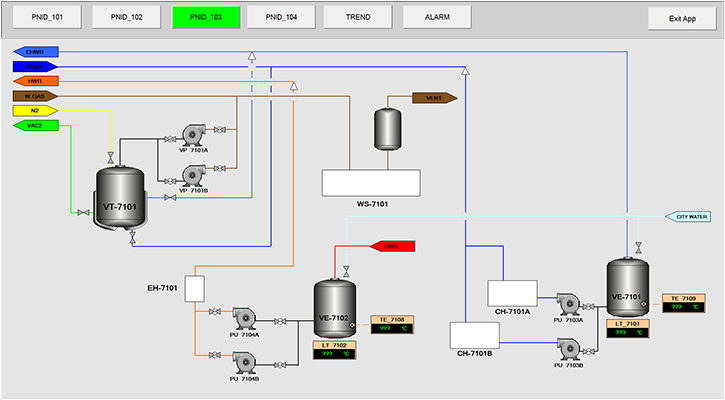Toggle the discharge valve of PU 7103A
The width and height of the screenshot is (725, 400).
coord(588,307)
